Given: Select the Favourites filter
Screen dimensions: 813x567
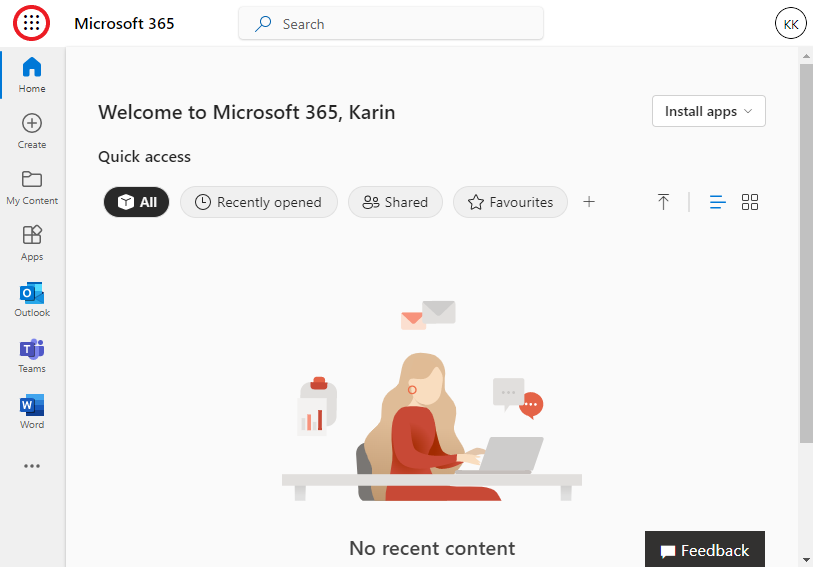Looking at the screenshot, I should tap(510, 202).
